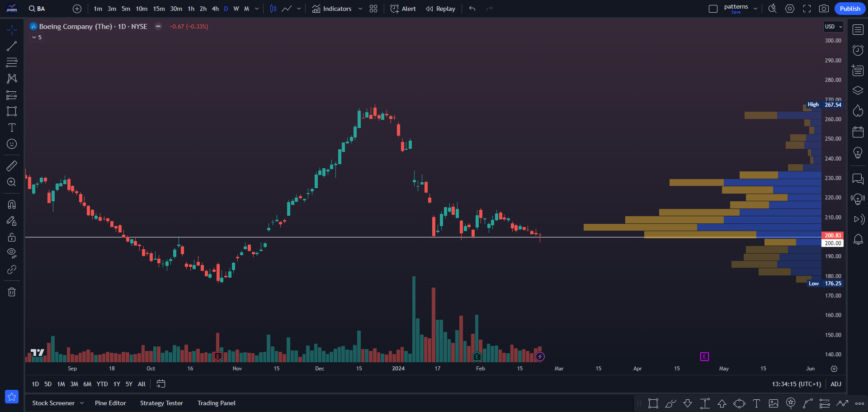The height and width of the screenshot is (412, 868).
Task: Open candlestick chart style selector
Action: click(x=273, y=9)
